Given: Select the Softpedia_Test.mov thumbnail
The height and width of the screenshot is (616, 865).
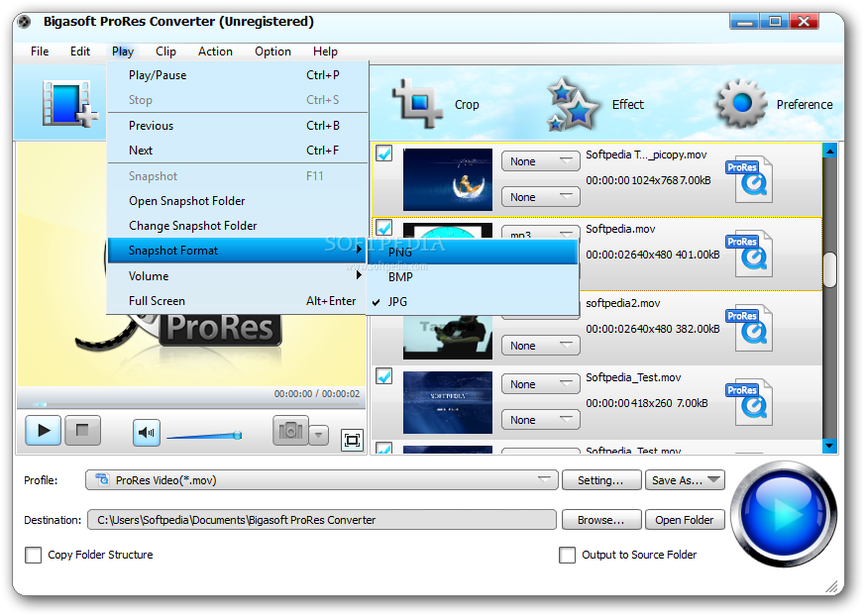Looking at the screenshot, I should pyautogui.click(x=448, y=402).
